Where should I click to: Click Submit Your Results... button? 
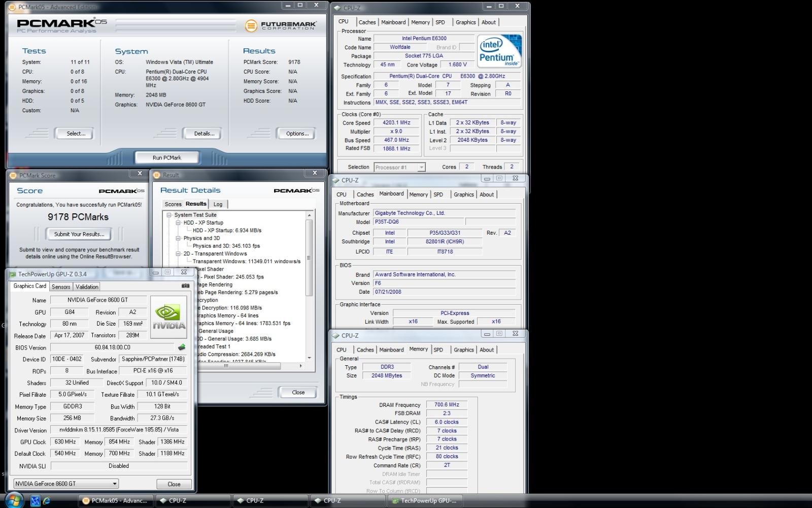pyautogui.click(x=79, y=234)
